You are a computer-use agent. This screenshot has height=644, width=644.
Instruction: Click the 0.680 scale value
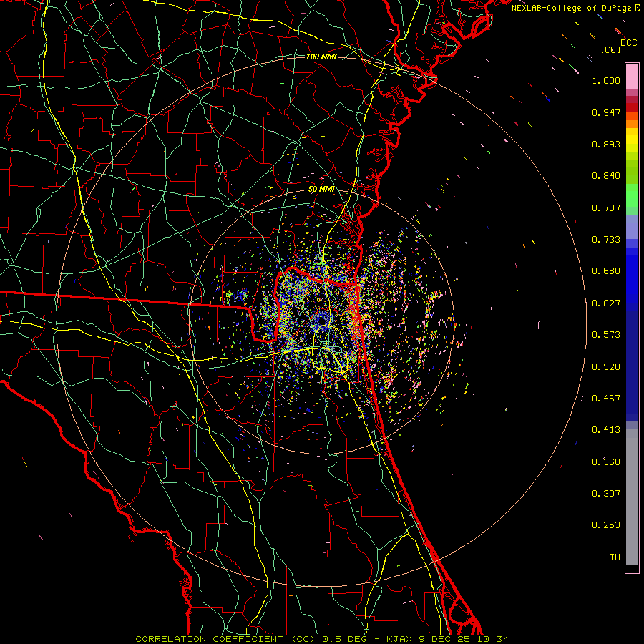tap(606, 271)
